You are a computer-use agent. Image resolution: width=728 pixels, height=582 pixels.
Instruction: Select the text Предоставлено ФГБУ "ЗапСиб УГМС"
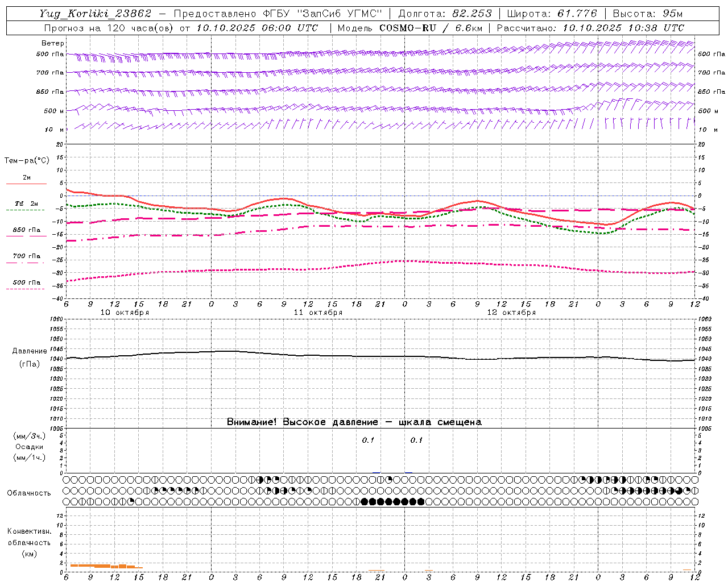pos(278,14)
